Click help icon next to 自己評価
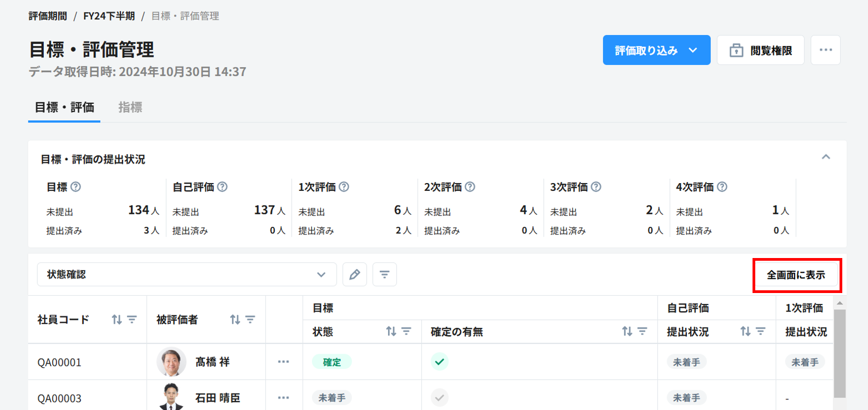This screenshot has height=410, width=868. [222, 187]
